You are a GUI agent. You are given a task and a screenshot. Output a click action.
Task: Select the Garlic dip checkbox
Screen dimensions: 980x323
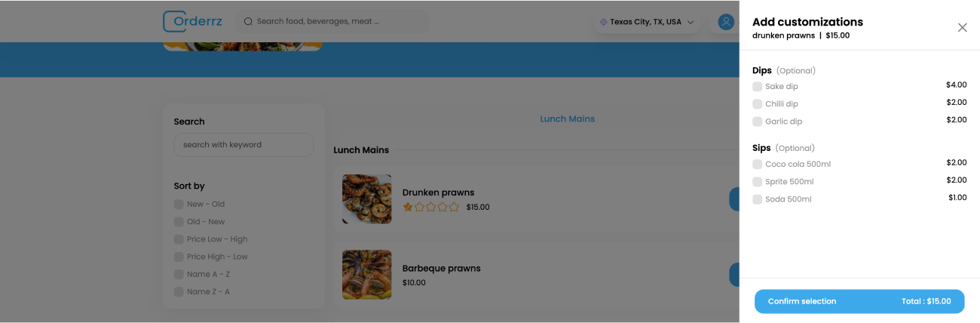[x=758, y=122]
